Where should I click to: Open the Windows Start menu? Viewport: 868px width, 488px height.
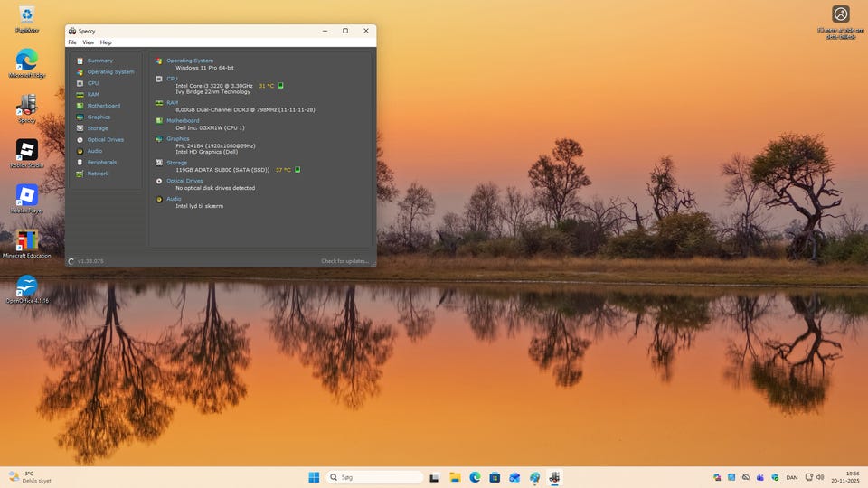pos(314,477)
